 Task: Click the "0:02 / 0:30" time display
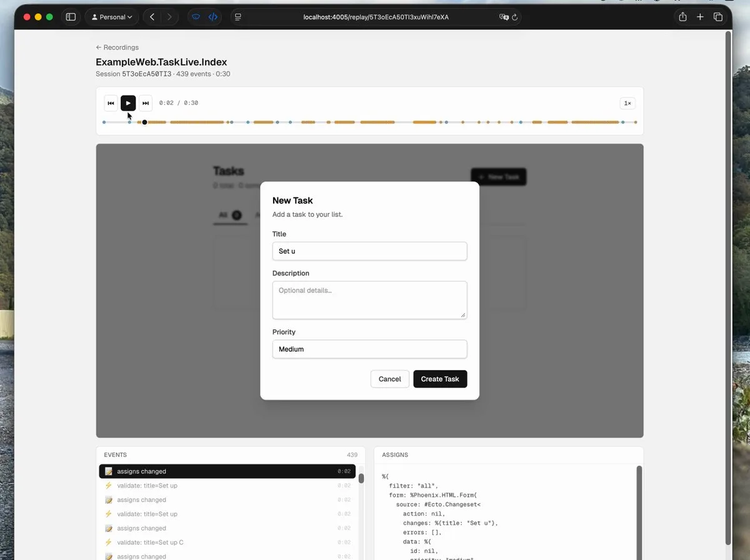point(179,103)
